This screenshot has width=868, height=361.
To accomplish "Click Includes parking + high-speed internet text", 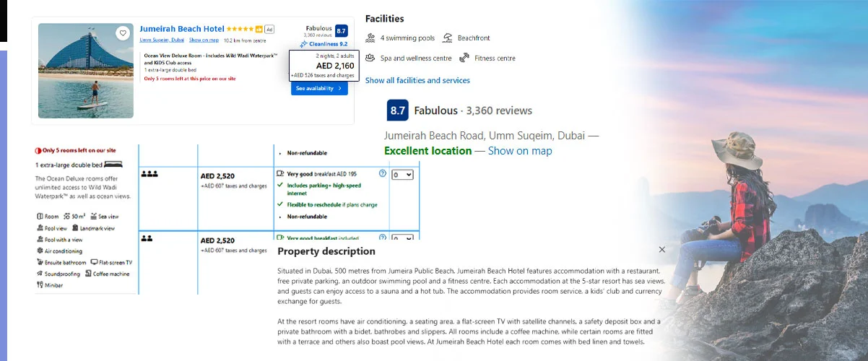I will point(324,189).
